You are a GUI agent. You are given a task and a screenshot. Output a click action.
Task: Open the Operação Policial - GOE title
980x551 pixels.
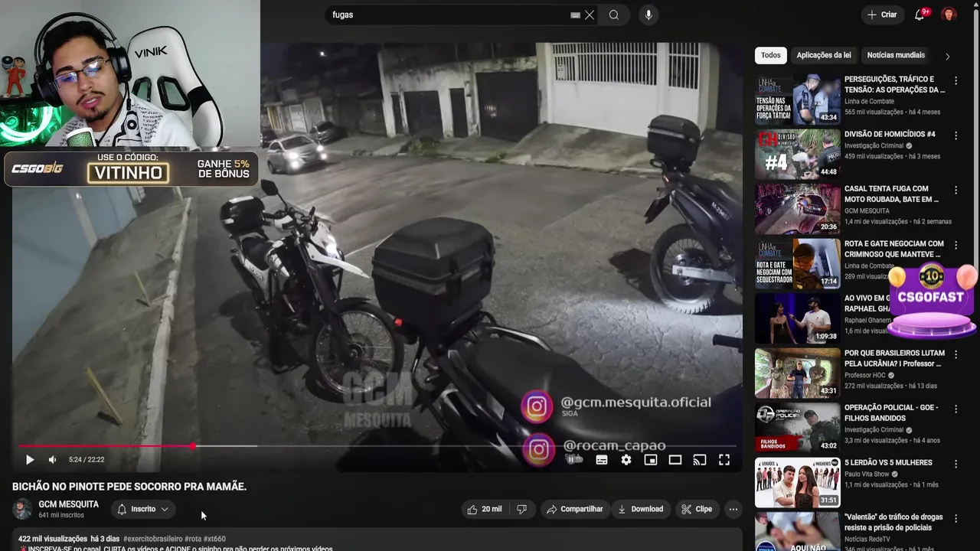pos(891,413)
